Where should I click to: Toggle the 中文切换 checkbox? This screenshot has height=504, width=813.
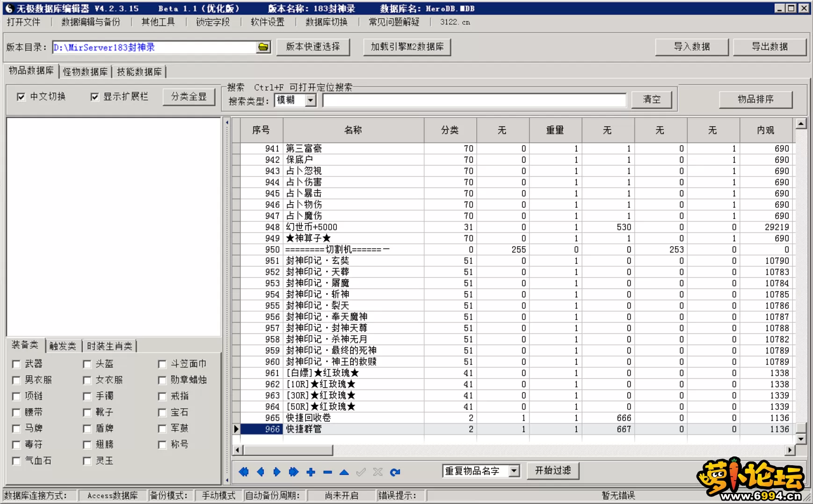click(x=21, y=97)
